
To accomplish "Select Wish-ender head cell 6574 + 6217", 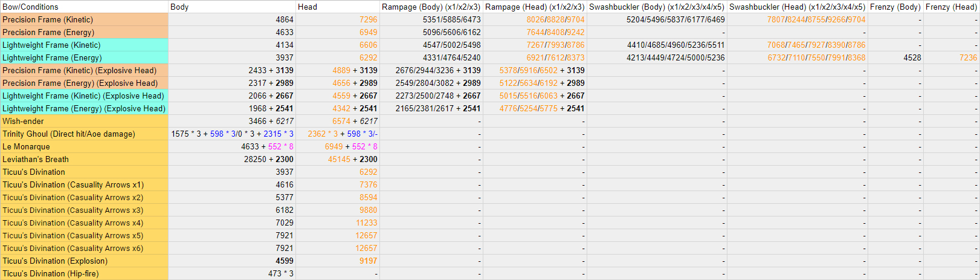I will coord(338,121).
